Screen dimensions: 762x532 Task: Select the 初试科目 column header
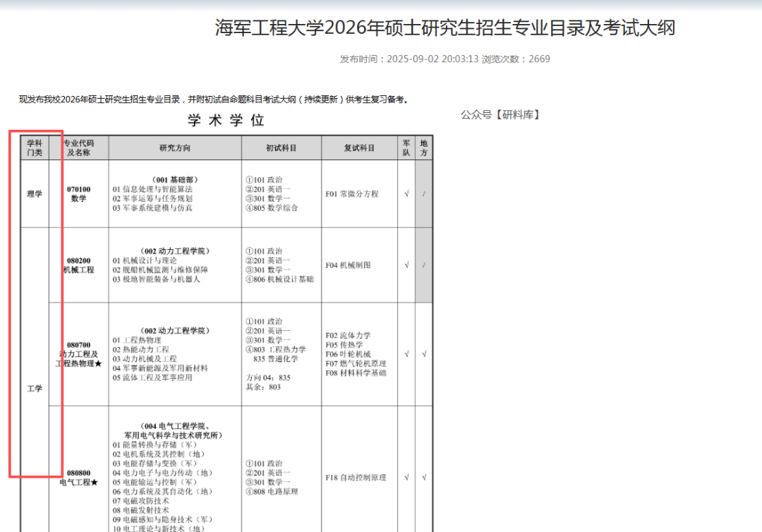pyautogui.click(x=280, y=146)
